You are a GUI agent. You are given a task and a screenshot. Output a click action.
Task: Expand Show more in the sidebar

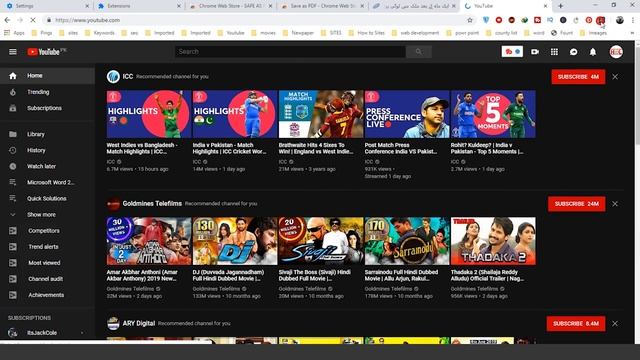coord(47,215)
